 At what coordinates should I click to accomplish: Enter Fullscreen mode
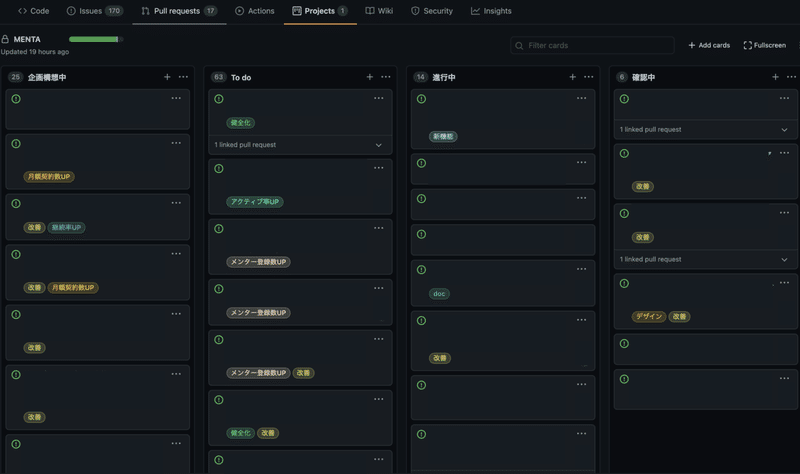coord(765,45)
